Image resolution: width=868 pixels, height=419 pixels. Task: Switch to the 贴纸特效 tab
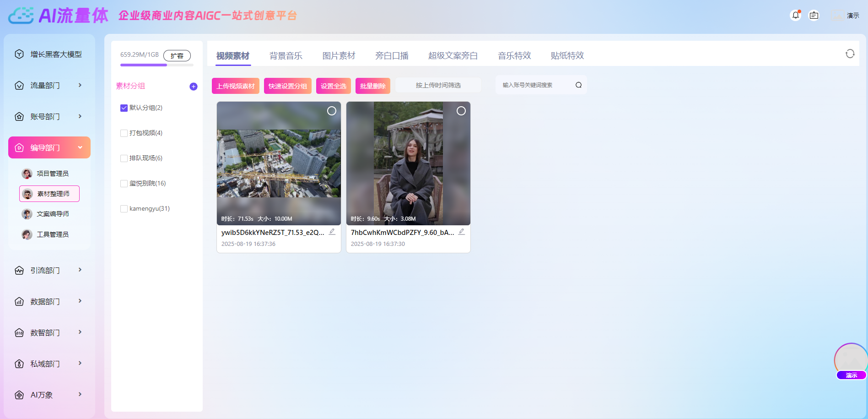point(567,55)
